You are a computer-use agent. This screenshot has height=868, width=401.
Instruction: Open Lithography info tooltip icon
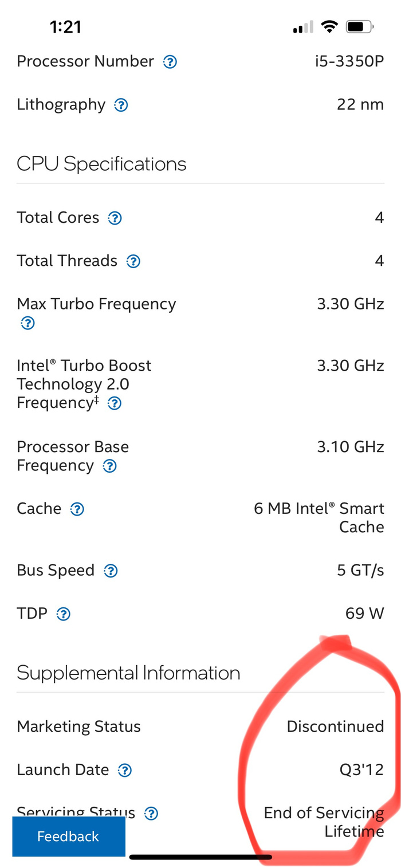click(121, 105)
